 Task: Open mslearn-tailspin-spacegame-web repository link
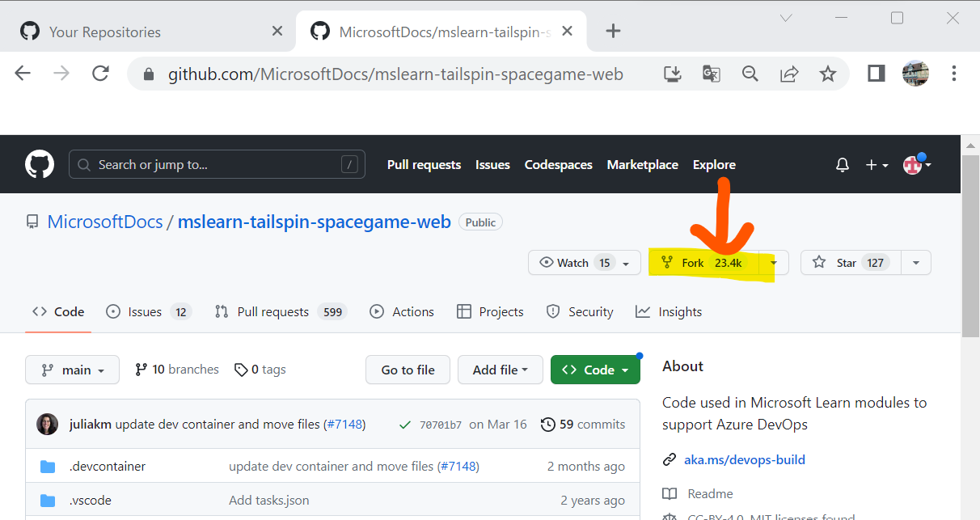314,222
